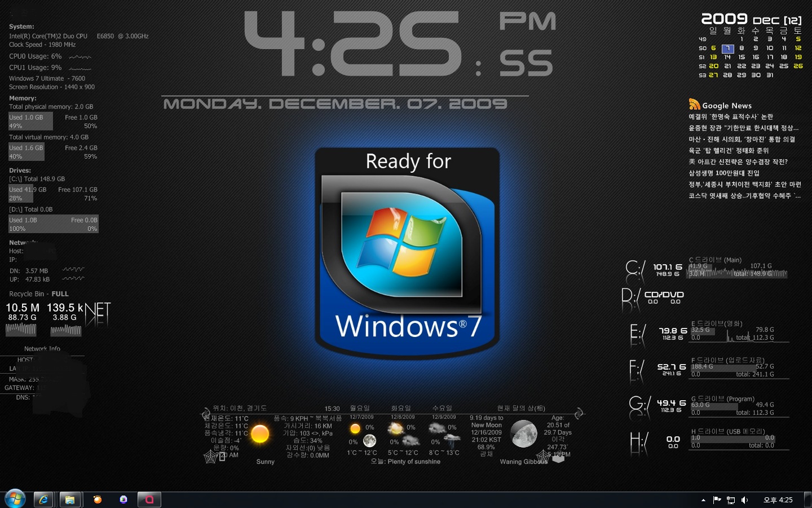This screenshot has width=812, height=508.
Task: Click the "C 드라이브 (Main)" drive label
Action: coord(715,260)
